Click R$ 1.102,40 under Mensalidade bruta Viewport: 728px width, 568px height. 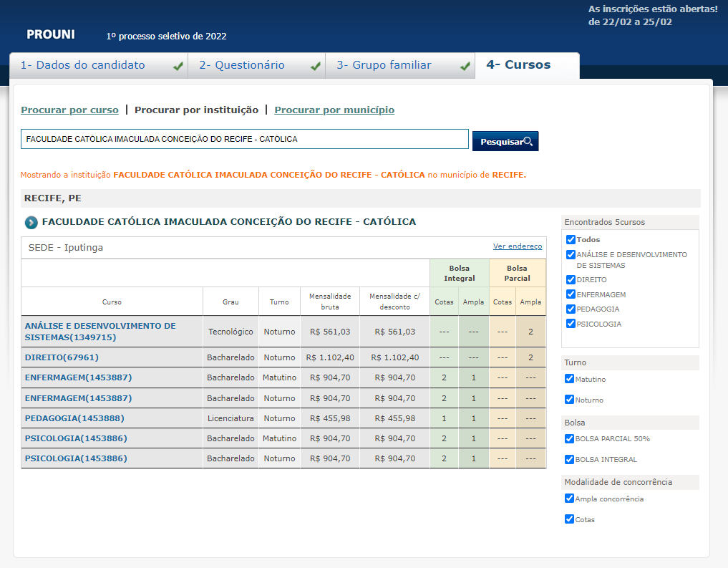(330, 357)
